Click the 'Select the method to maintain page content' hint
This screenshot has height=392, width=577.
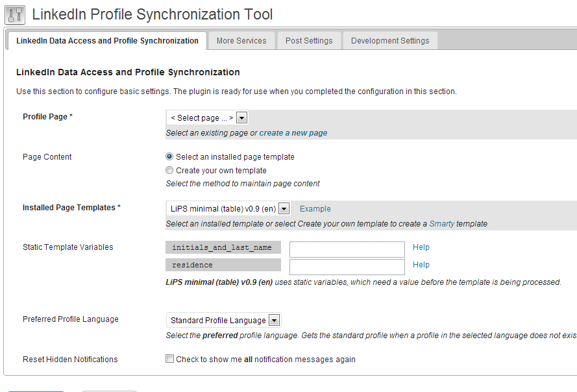(x=243, y=183)
